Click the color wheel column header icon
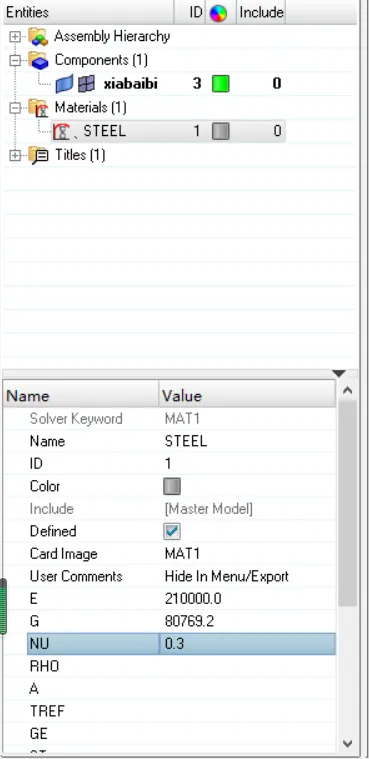The height and width of the screenshot is (759, 369). point(218,13)
